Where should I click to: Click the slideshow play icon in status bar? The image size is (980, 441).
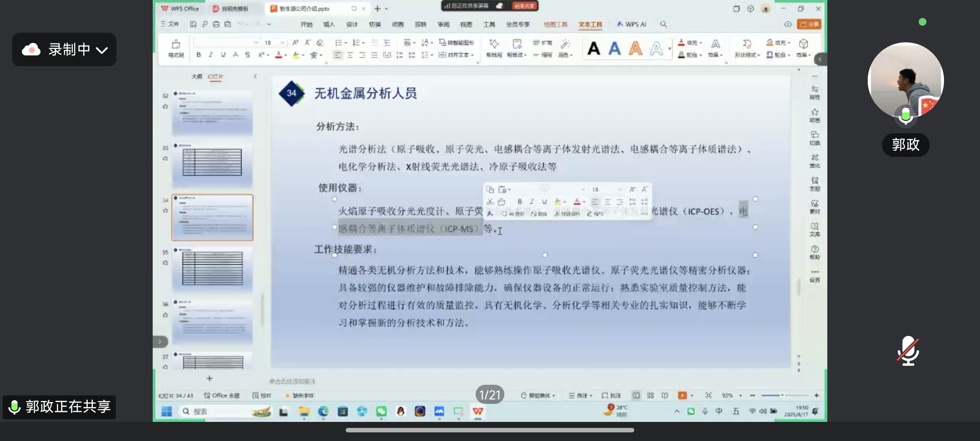(682, 395)
